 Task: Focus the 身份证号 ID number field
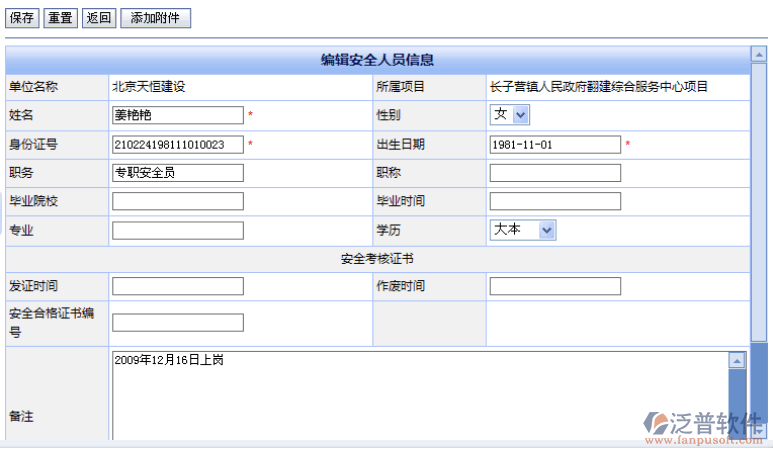click(178, 144)
